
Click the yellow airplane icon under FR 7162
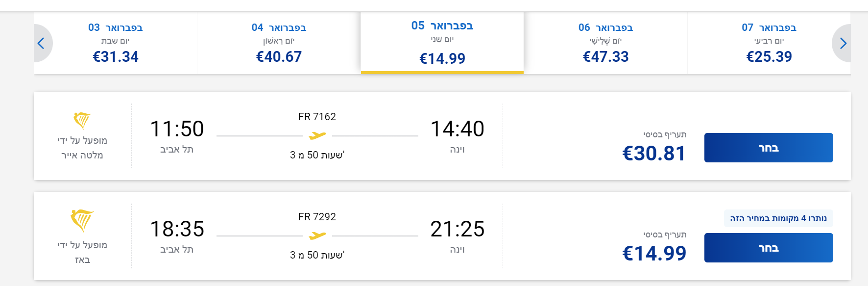pyautogui.click(x=317, y=135)
